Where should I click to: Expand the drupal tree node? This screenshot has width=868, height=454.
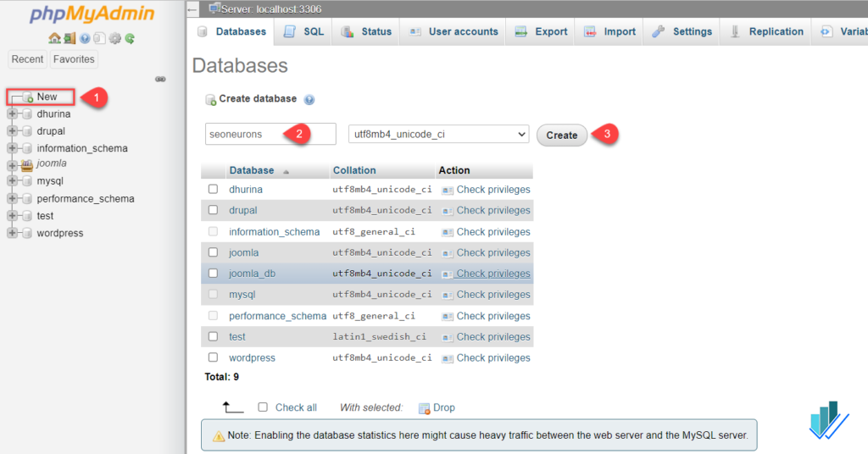[12, 131]
